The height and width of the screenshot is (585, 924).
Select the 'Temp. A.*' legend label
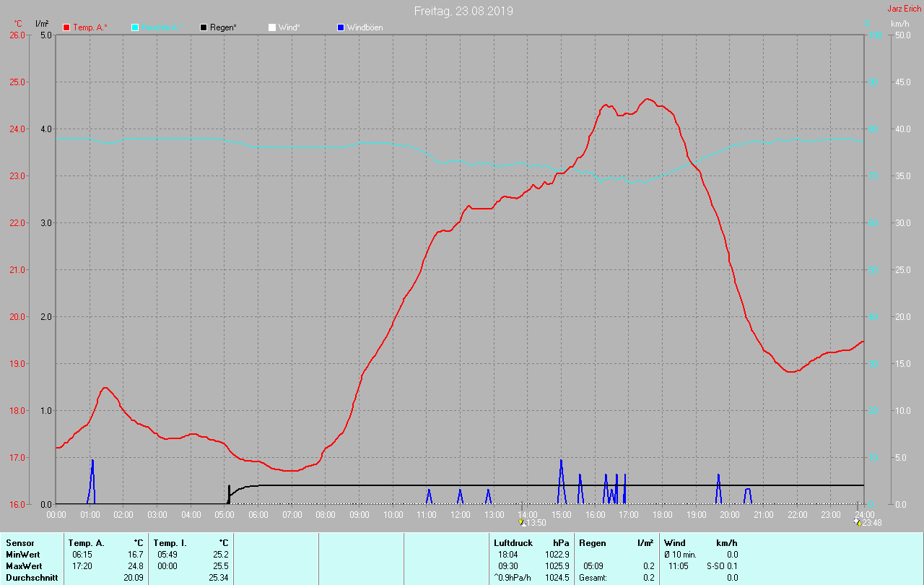tap(90, 27)
